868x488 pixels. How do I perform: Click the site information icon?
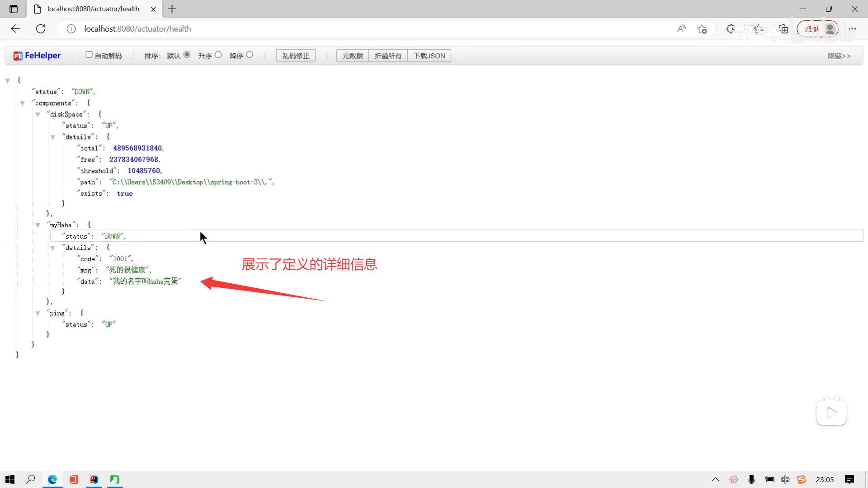(x=71, y=29)
